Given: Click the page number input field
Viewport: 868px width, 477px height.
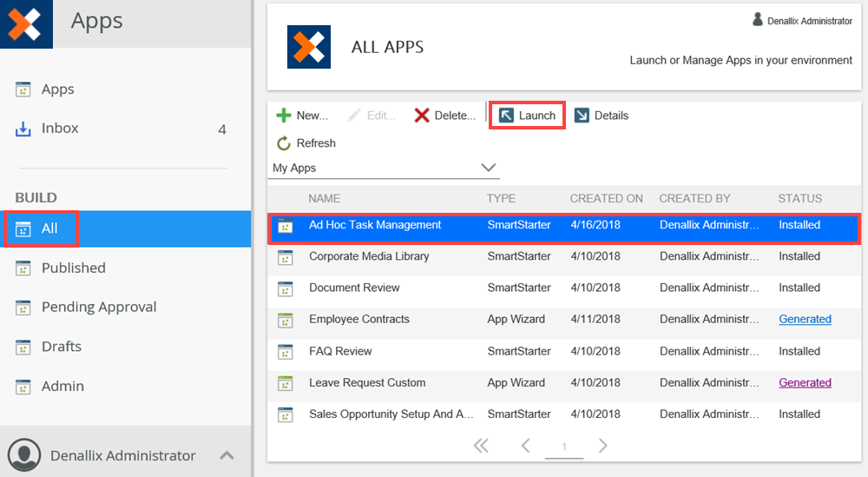Looking at the screenshot, I should 564,447.
